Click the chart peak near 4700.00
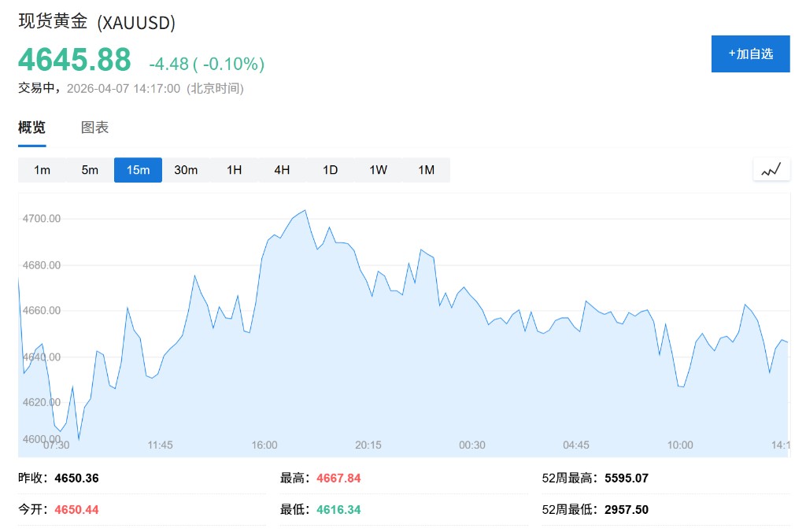The width and height of the screenshot is (806, 532). [x=305, y=211]
